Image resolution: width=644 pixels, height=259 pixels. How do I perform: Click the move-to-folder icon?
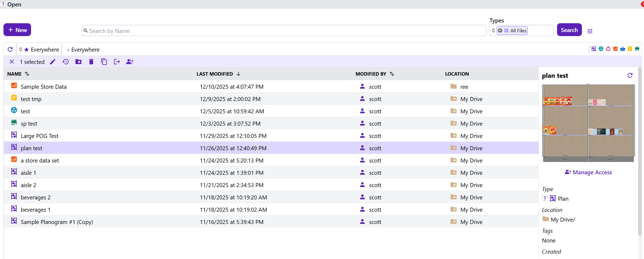click(x=78, y=62)
